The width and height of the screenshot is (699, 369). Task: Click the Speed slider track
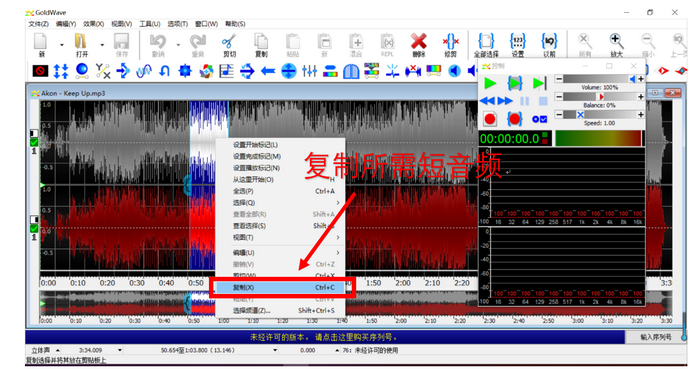click(600, 115)
